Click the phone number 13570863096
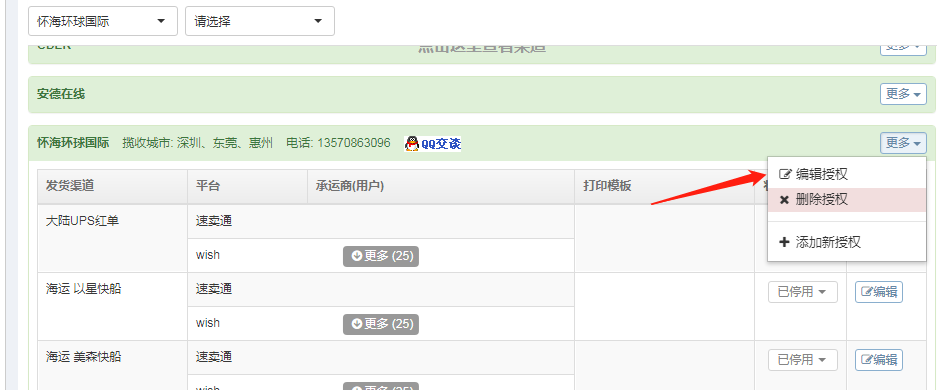Screen dimensions: 937x390 click(x=354, y=143)
